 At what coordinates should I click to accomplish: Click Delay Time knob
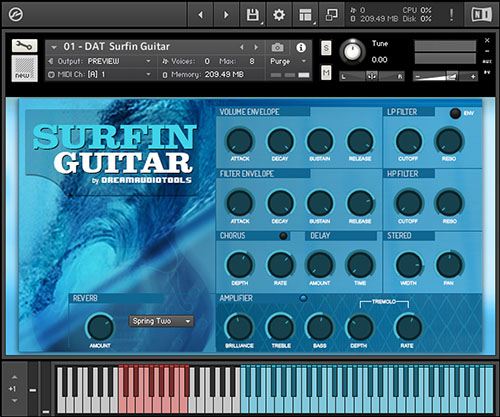click(x=360, y=265)
